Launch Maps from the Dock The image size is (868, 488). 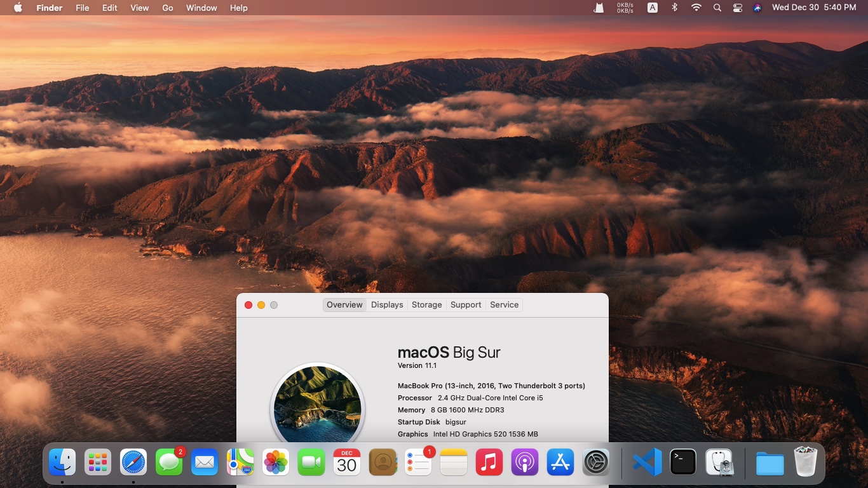pos(240,462)
